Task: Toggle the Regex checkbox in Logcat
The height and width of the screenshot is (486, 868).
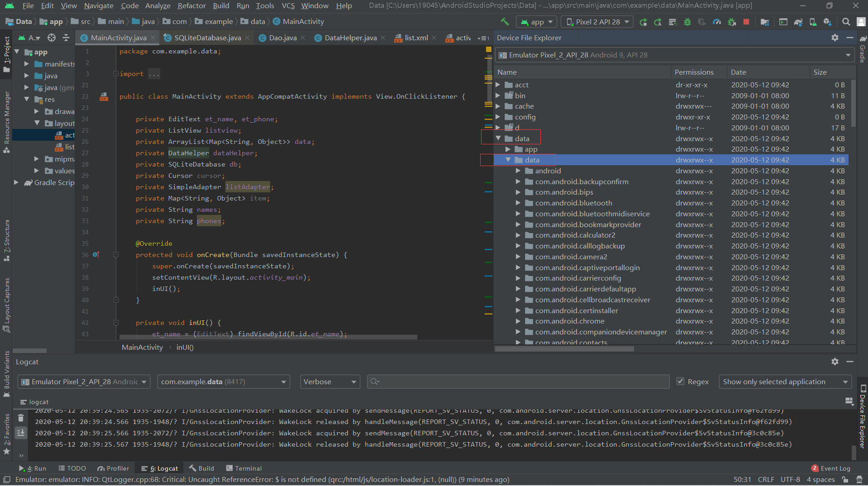Action: pos(680,381)
